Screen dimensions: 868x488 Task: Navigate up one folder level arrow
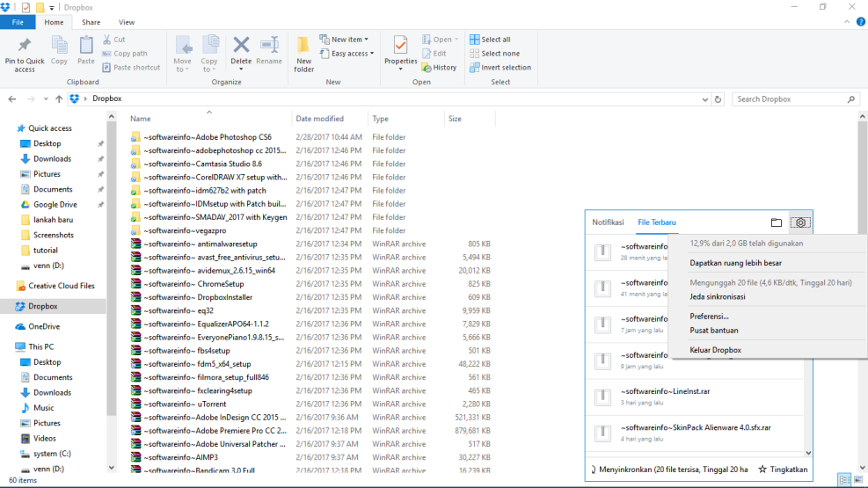click(x=58, y=99)
